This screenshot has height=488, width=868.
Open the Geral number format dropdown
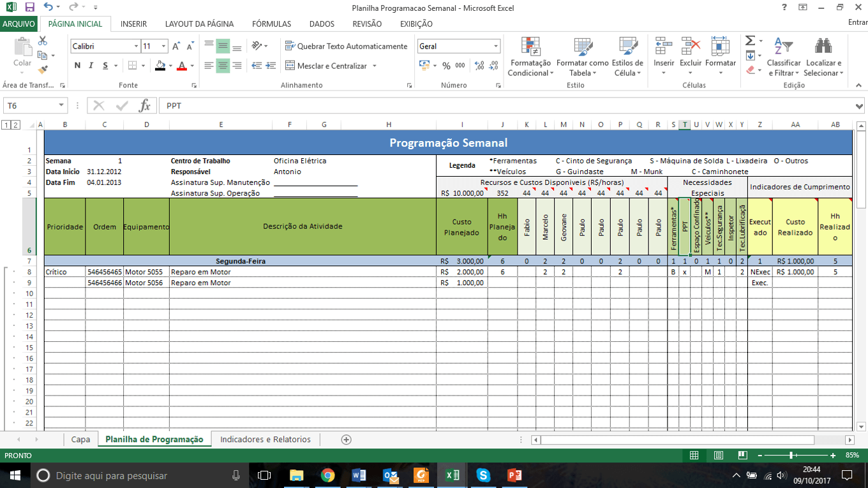point(496,47)
